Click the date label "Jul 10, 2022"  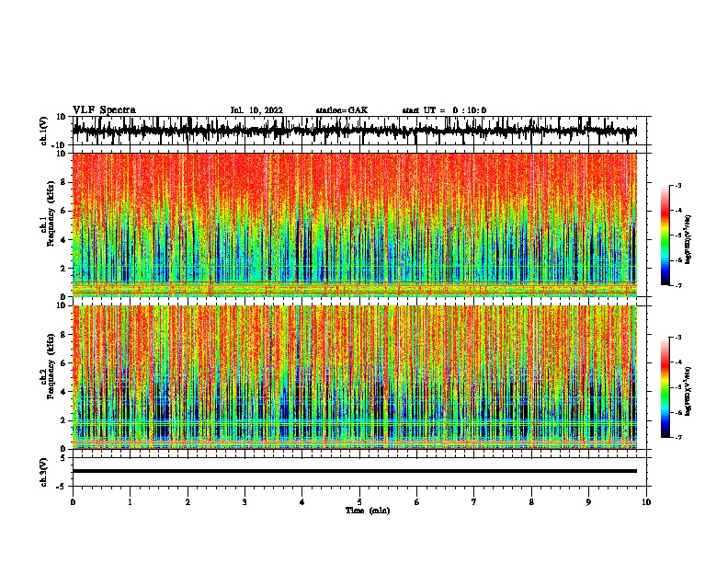tap(256, 110)
